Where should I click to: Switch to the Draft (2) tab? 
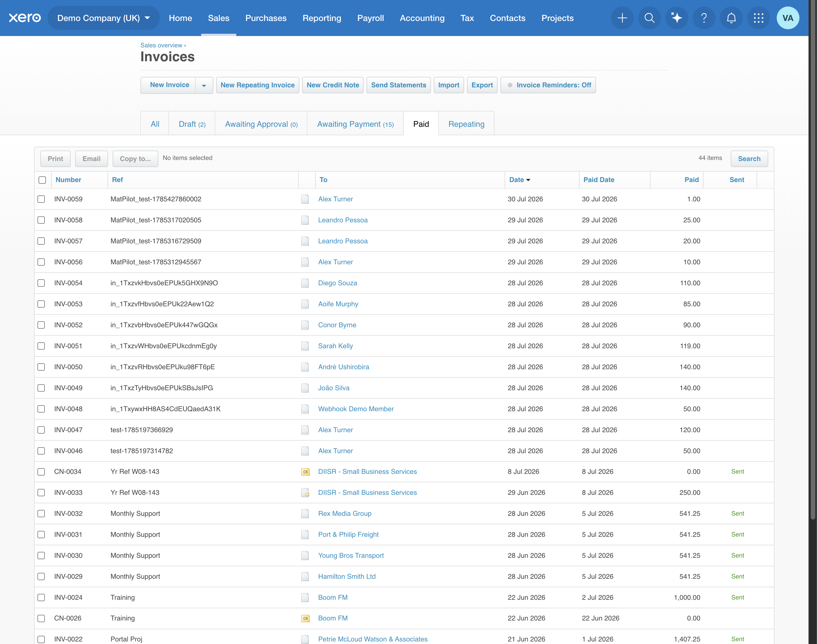(192, 124)
